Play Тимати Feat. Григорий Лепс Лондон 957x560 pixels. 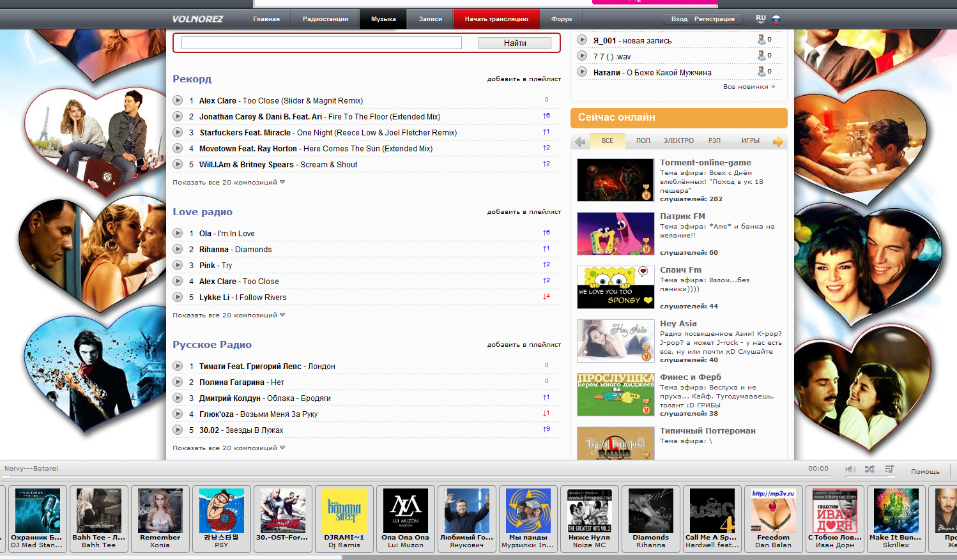178,366
